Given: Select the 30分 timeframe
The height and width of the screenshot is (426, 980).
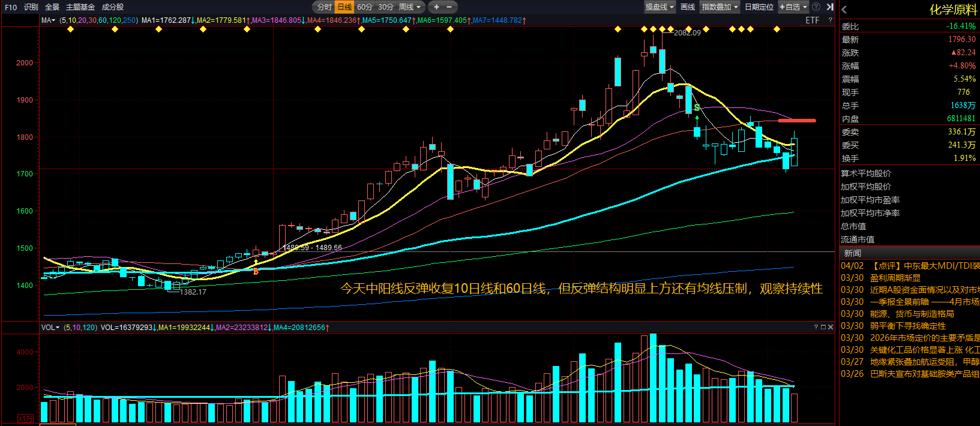Looking at the screenshot, I should [386, 7].
